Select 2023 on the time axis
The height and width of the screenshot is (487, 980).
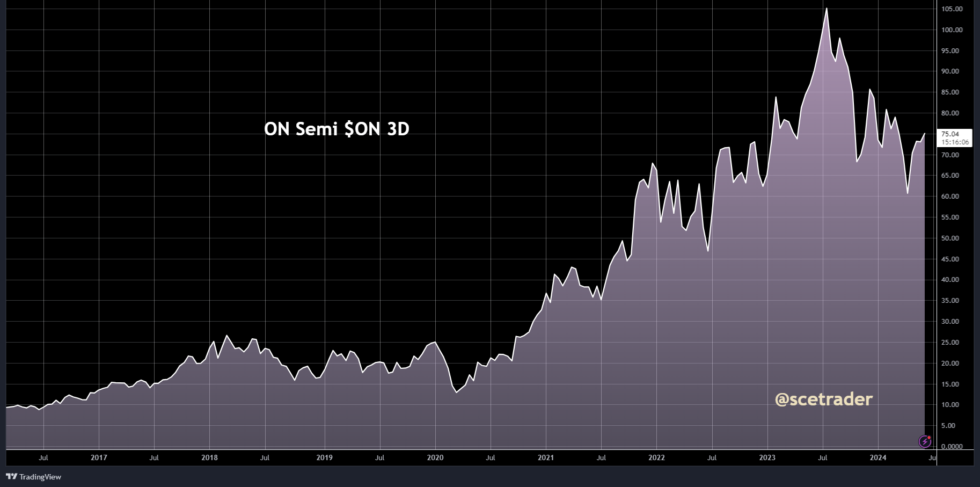pos(767,458)
